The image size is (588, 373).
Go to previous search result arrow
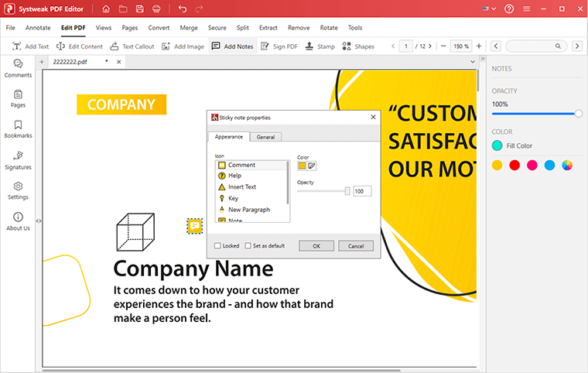[x=496, y=46]
